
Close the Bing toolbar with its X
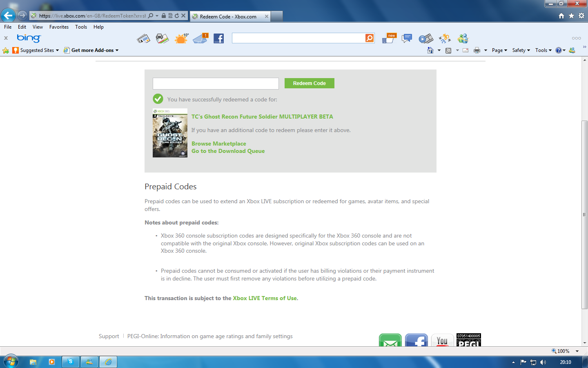6,38
